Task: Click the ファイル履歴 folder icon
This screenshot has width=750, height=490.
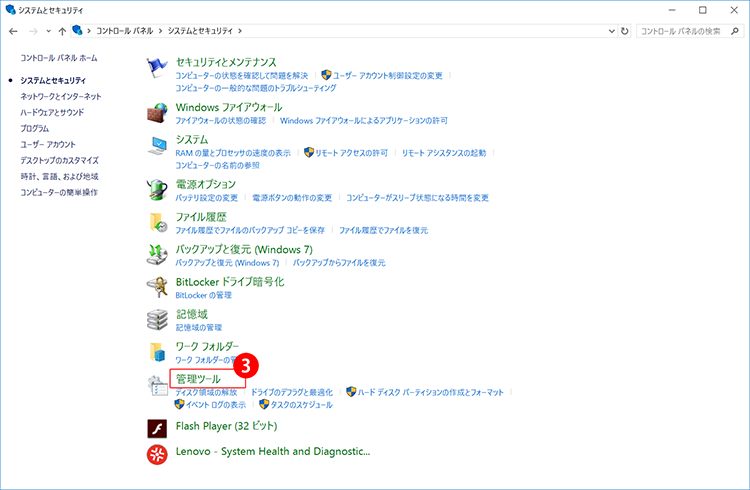Action: (x=158, y=222)
